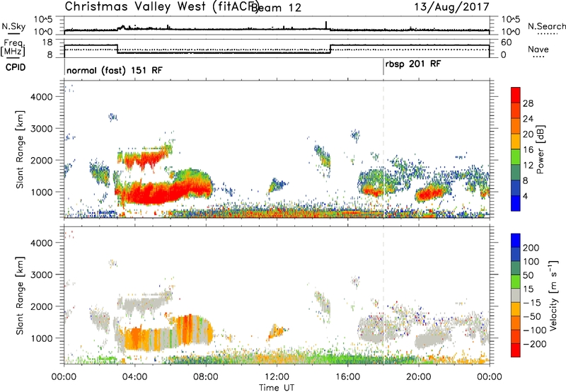The width and height of the screenshot is (566, 392).
Task: Click the 'Time UT' axis label
Action: click(x=277, y=388)
